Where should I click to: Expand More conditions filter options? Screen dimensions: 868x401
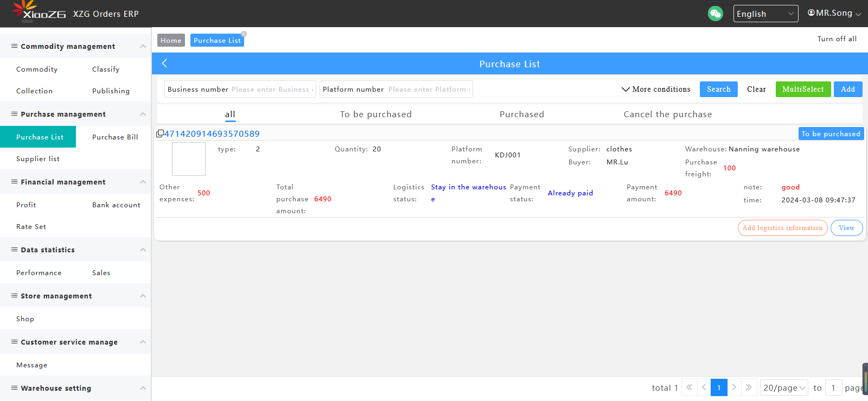pos(655,89)
